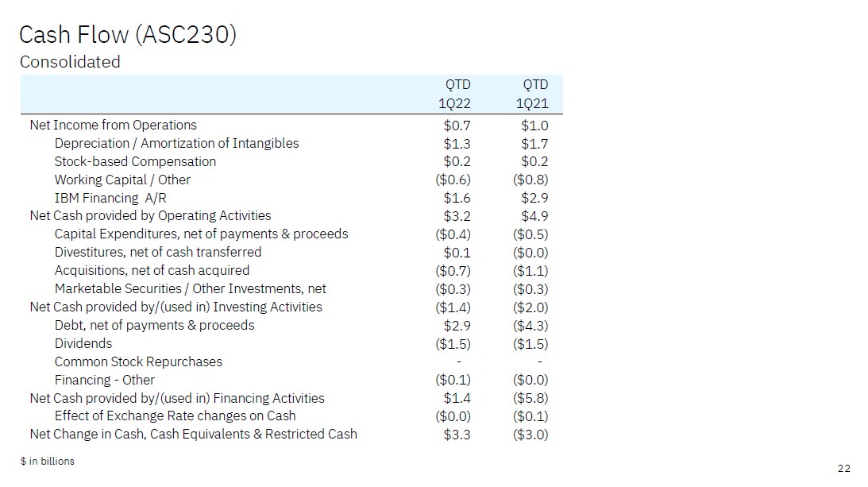Click "Depreciation / Amortization of Intangibles" label
The image size is (868, 487).
(x=176, y=143)
